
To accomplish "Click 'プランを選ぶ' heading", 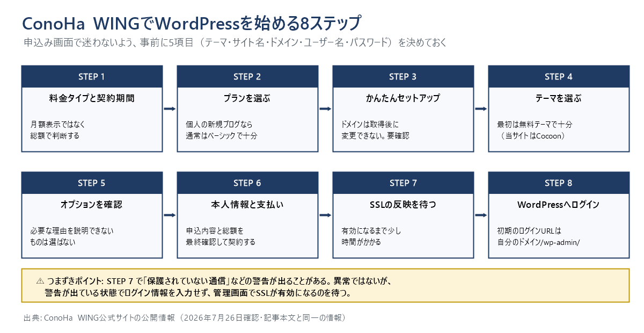I will coord(247,98).
